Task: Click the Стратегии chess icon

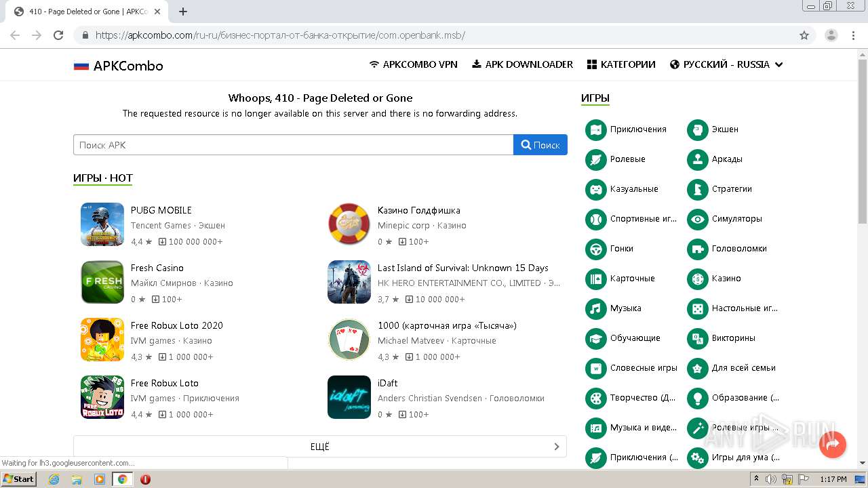Action: [x=698, y=189]
